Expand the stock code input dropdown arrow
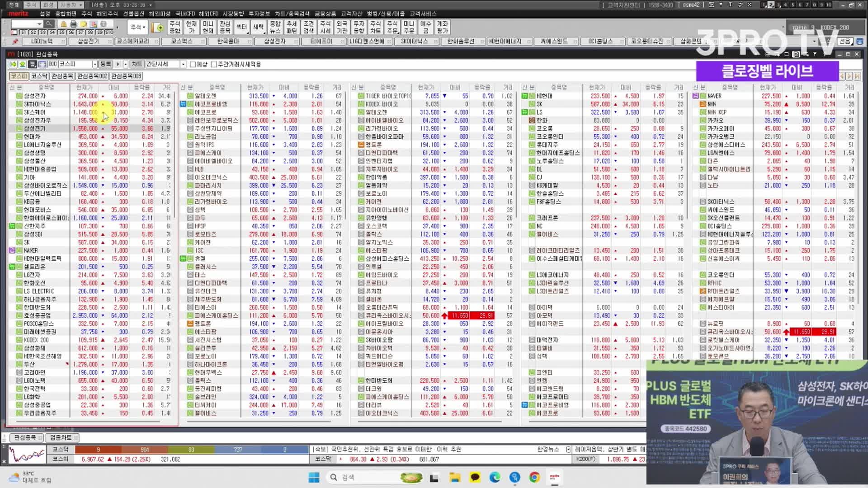The width and height of the screenshot is (868, 488). 39,23
